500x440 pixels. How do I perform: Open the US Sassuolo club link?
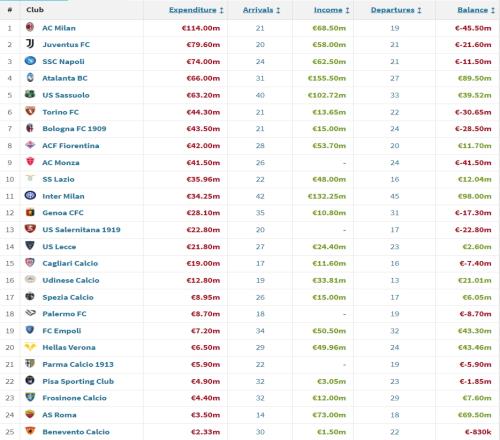point(66,95)
